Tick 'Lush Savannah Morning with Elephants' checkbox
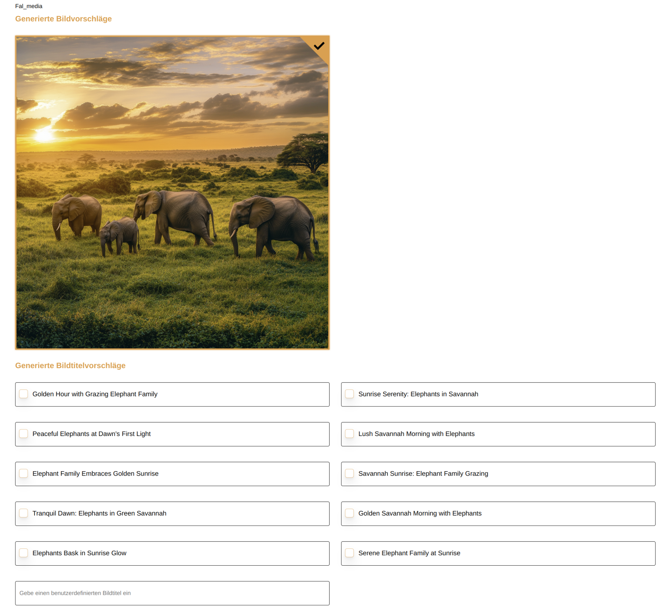 tap(349, 434)
